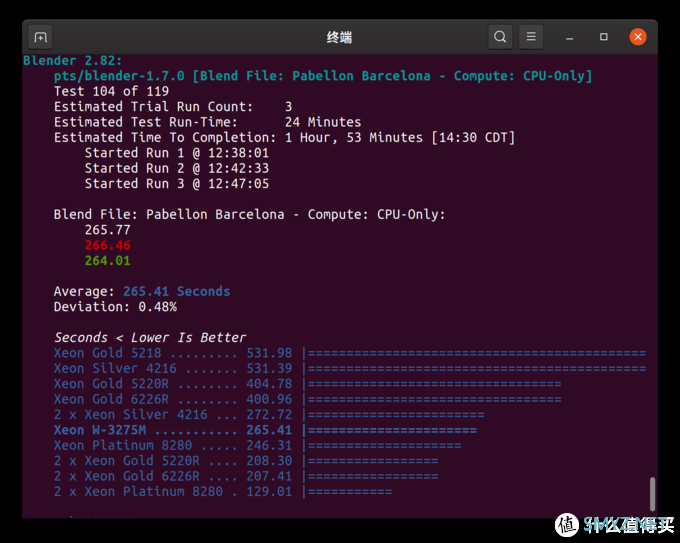Close the terminal window
The width and height of the screenshot is (680, 543).
638,37
